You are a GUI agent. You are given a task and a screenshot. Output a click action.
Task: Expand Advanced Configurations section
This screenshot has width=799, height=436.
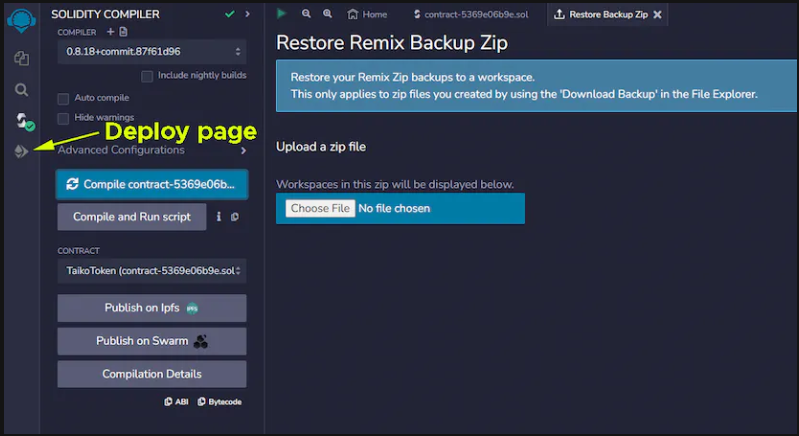point(152,150)
